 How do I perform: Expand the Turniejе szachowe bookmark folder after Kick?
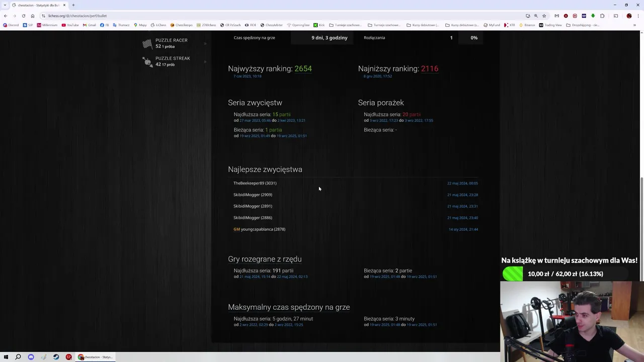pos(345,25)
